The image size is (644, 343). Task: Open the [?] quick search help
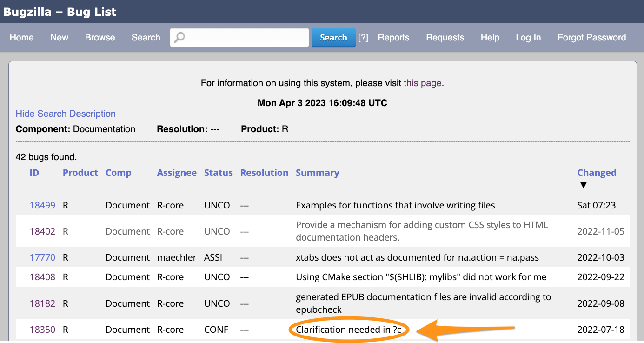(x=363, y=38)
